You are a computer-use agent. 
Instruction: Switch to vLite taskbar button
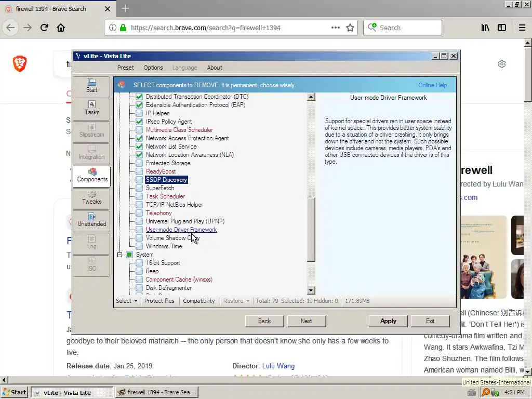[72, 393]
